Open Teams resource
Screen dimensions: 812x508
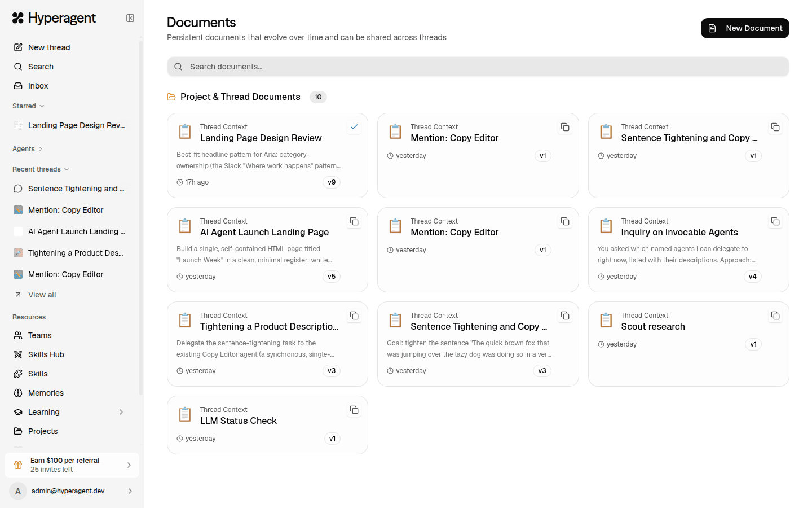(x=69, y=335)
